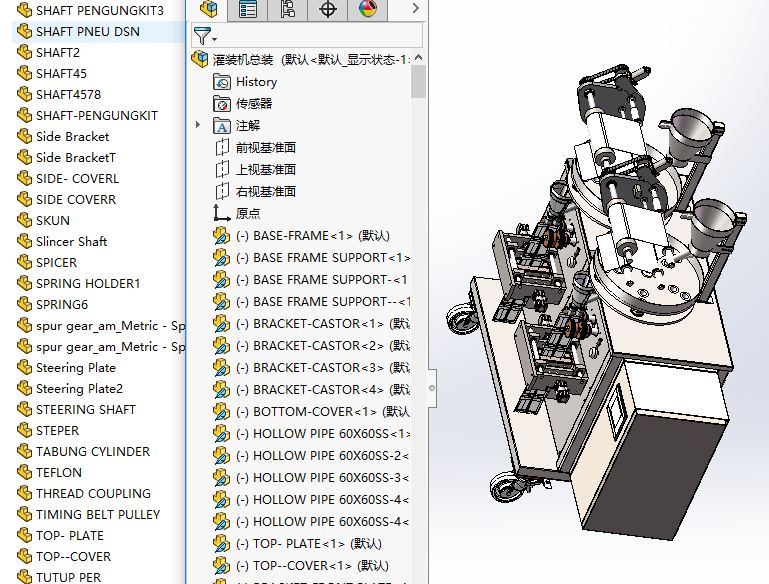
Task: Click the Steering Plate file icon
Action: coord(25,368)
